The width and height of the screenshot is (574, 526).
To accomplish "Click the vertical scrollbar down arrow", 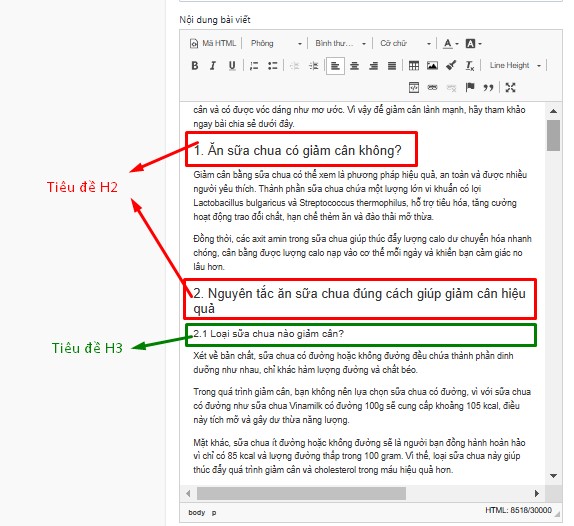I will click(554, 476).
